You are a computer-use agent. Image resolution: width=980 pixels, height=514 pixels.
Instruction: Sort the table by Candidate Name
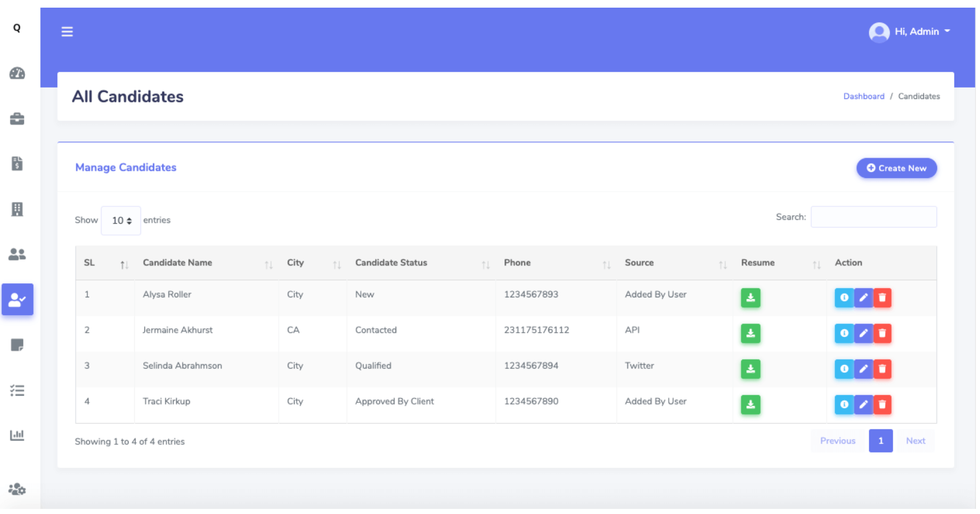[x=177, y=263]
